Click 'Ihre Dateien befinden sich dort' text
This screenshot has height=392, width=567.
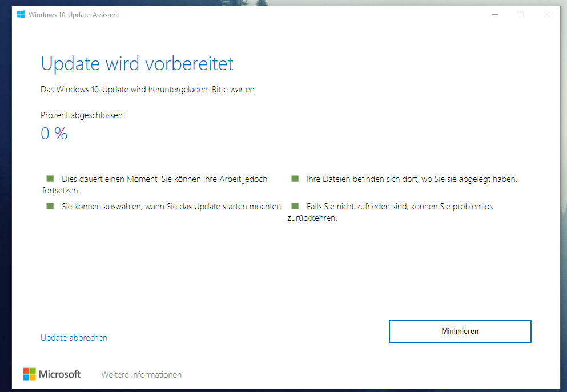(362, 179)
